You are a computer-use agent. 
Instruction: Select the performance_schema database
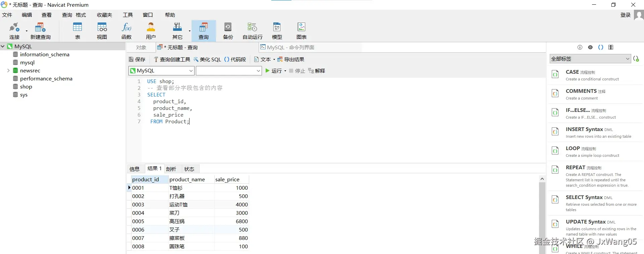[x=46, y=78]
